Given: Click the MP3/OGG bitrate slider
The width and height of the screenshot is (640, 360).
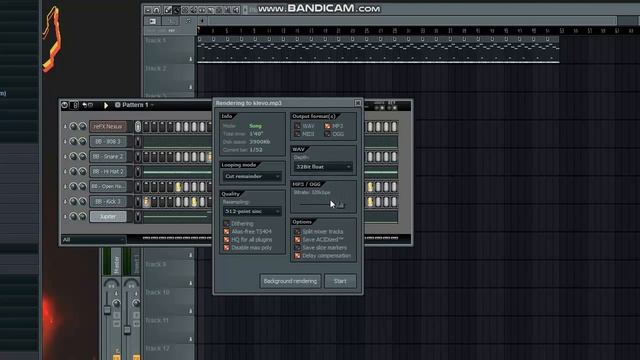Looking at the screenshot, I should click(322, 204).
